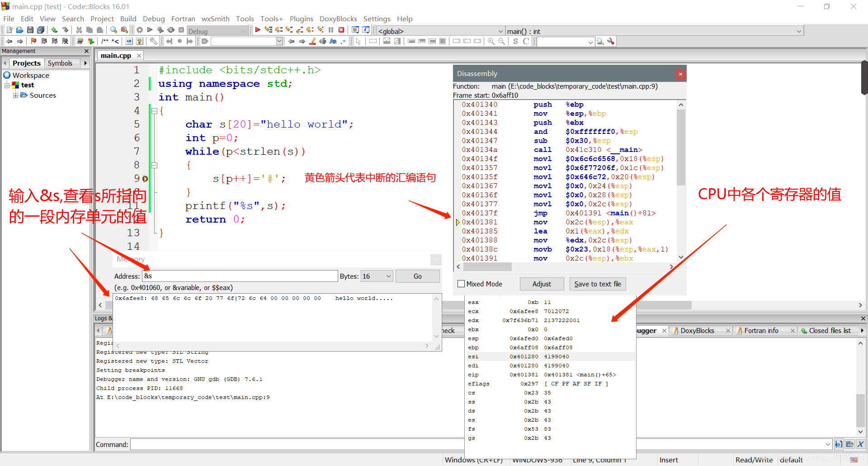This screenshot has width=868, height=466.
Task: Open the Closed files list tab
Action: (830, 331)
